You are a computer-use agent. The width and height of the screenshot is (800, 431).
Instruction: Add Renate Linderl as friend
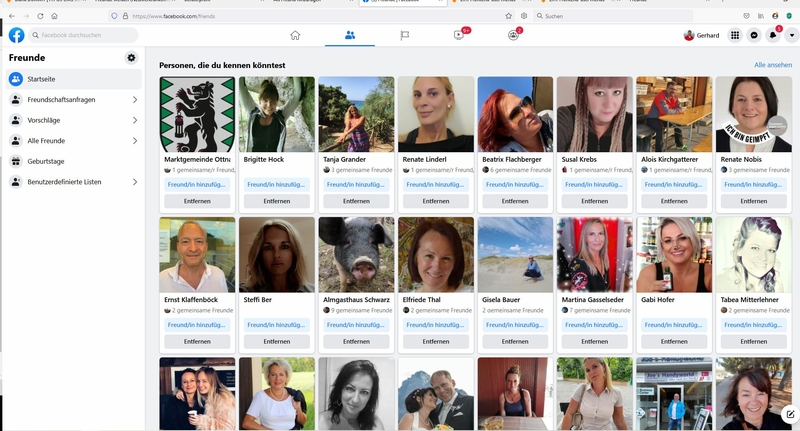(x=436, y=185)
